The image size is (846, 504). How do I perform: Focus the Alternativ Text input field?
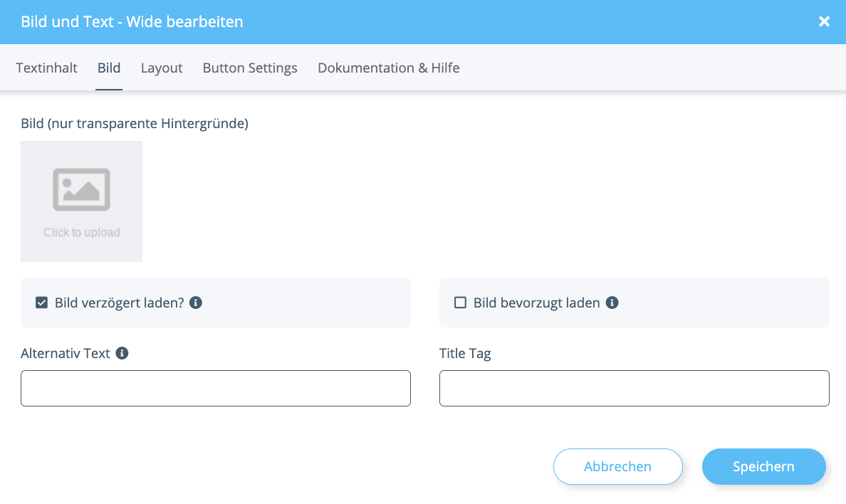tap(216, 388)
